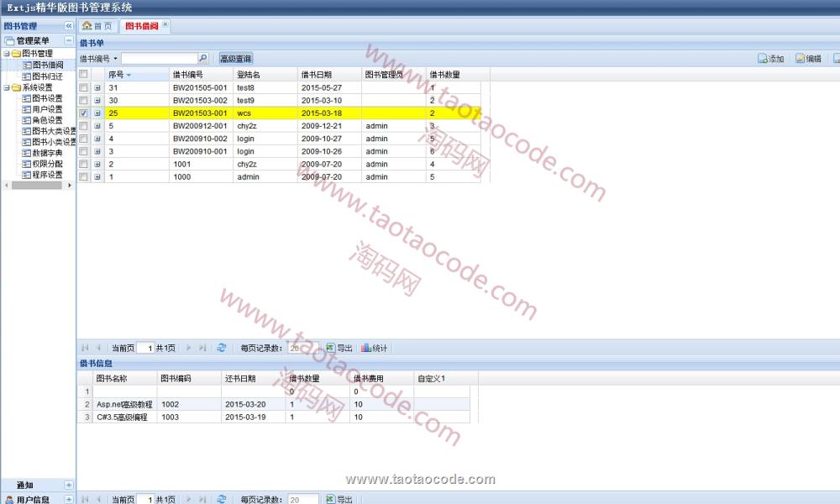Switch to the 首页 home tab
The height and width of the screenshot is (504, 840).
pyautogui.click(x=97, y=26)
